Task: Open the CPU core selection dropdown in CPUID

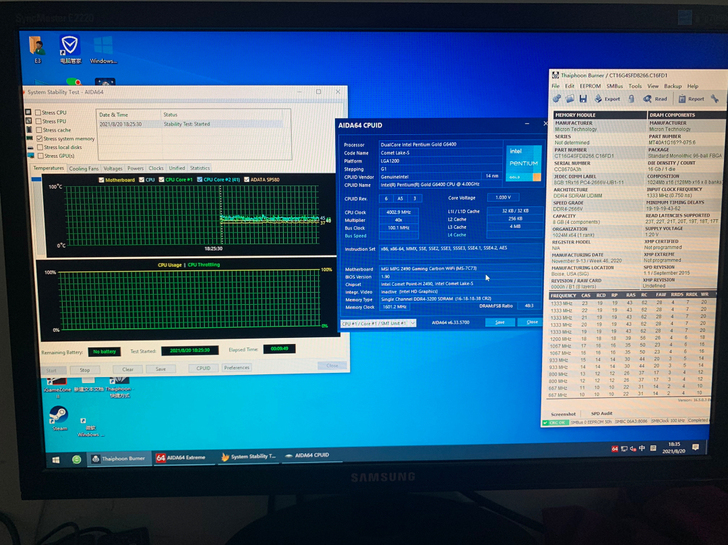Action: click(x=378, y=323)
